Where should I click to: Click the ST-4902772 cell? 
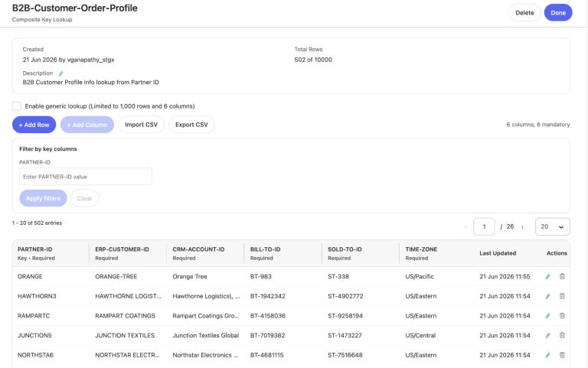345,296
